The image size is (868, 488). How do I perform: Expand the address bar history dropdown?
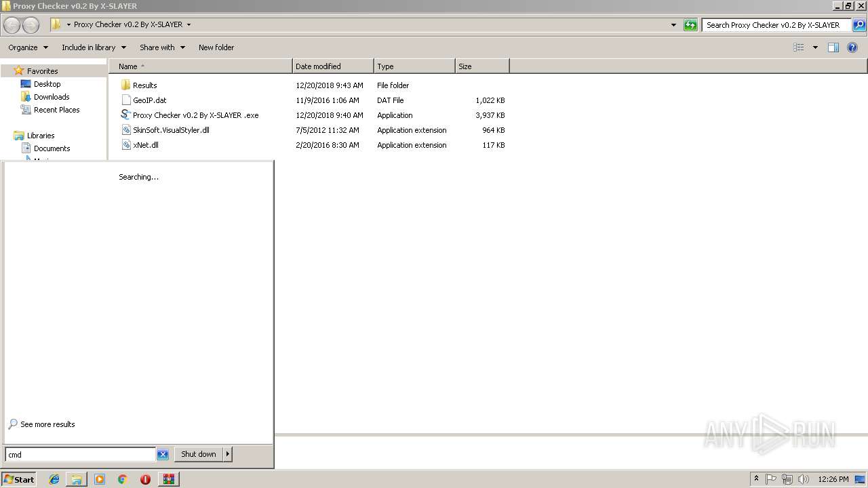coord(673,25)
